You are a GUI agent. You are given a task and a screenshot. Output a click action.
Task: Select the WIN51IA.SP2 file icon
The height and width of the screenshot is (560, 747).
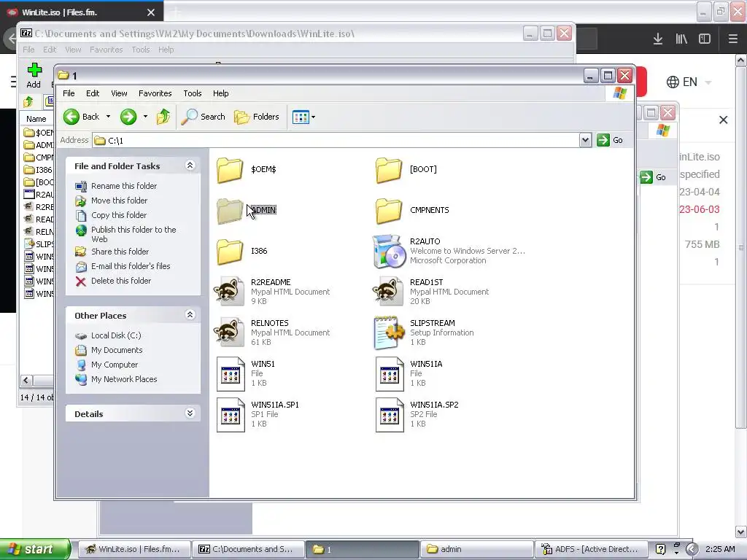point(390,415)
